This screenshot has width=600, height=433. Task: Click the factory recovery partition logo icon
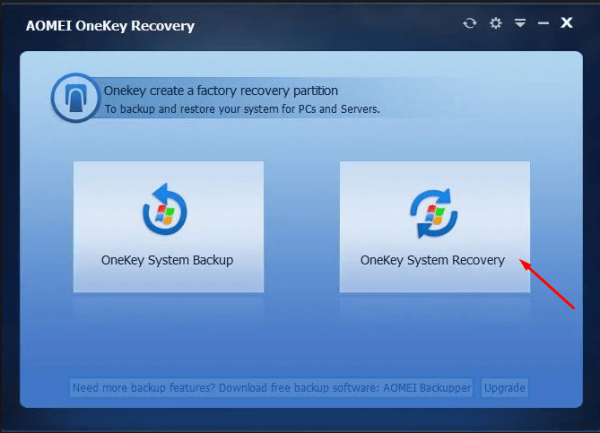[75, 98]
